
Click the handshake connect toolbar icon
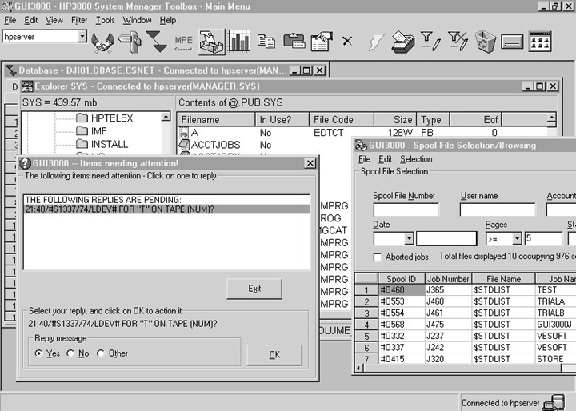(102, 42)
